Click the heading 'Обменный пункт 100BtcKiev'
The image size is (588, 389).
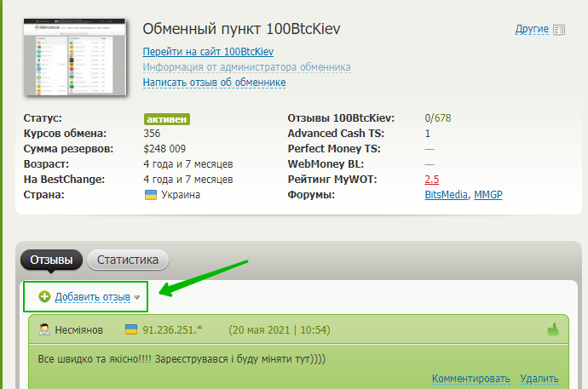click(x=241, y=29)
